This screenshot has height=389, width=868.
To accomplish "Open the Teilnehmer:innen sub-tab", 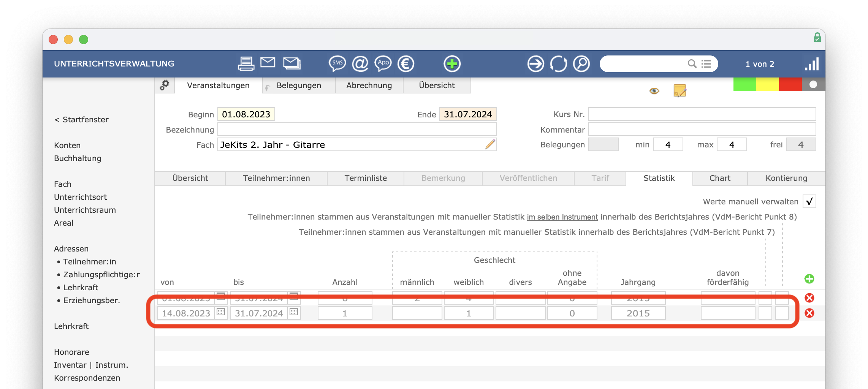I will [x=276, y=178].
